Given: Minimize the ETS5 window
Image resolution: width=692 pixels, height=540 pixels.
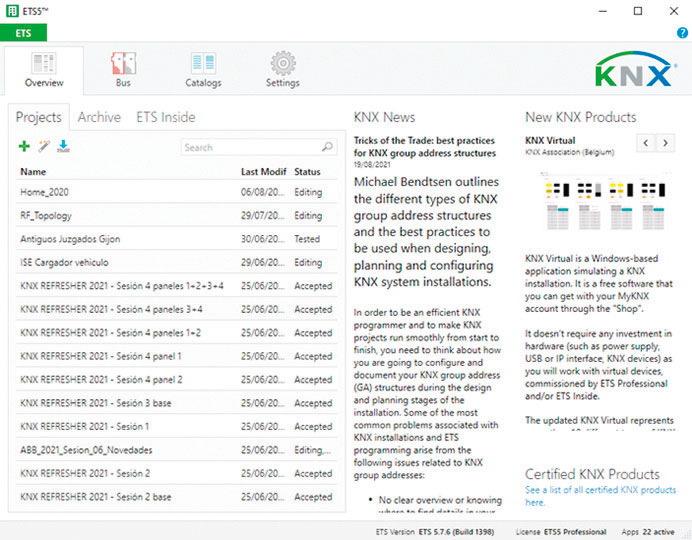Looking at the screenshot, I should click(x=603, y=11).
